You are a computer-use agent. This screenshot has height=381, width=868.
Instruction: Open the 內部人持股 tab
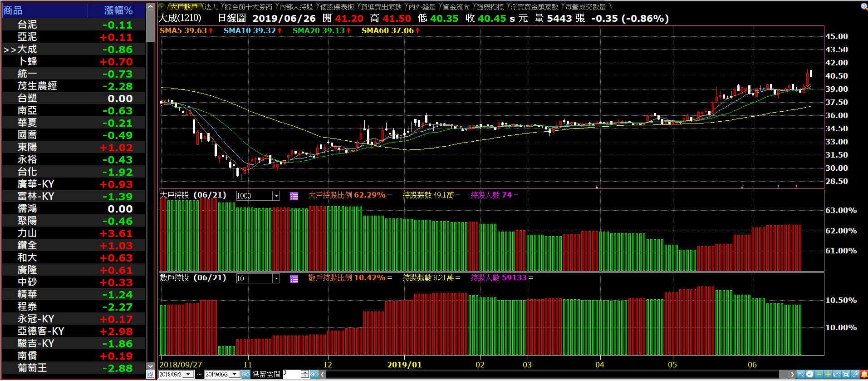pyautogui.click(x=296, y=7)
